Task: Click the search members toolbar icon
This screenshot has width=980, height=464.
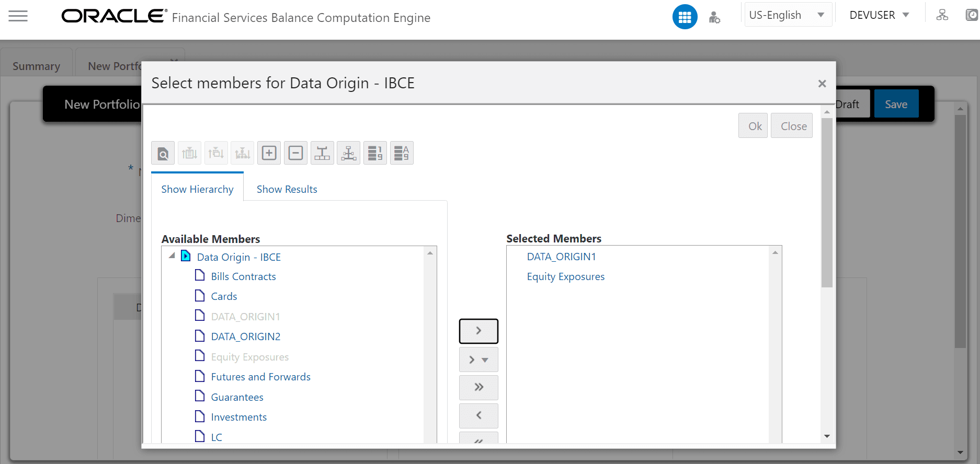Action: tap(163, 153)
